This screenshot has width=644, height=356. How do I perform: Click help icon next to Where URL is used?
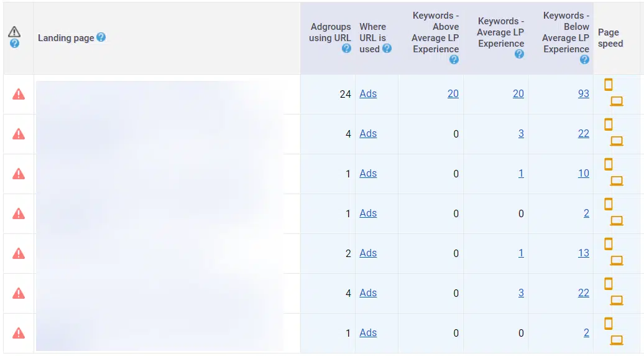pyautogui.click(x=387, y=48)
